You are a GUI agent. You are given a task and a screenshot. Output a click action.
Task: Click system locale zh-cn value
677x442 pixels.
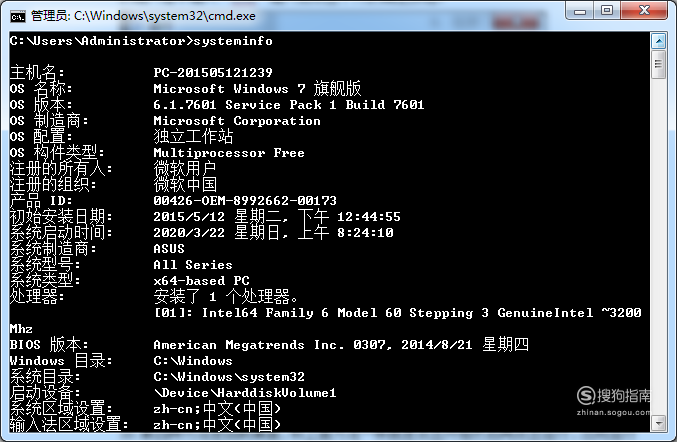(217, 408)
